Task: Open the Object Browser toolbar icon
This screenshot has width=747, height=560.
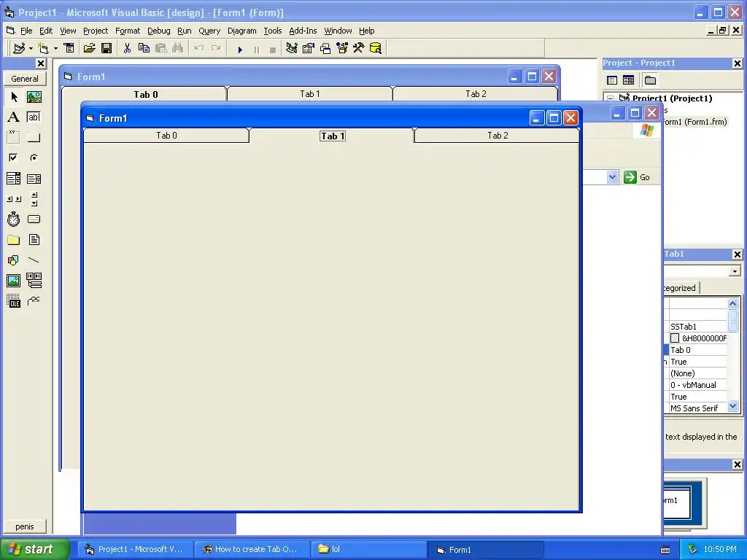Action: [x=342, y=48]
